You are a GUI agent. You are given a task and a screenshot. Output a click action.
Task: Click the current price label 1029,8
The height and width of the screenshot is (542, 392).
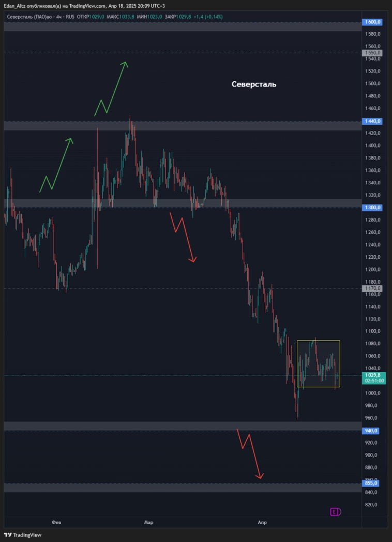point(373,375)
